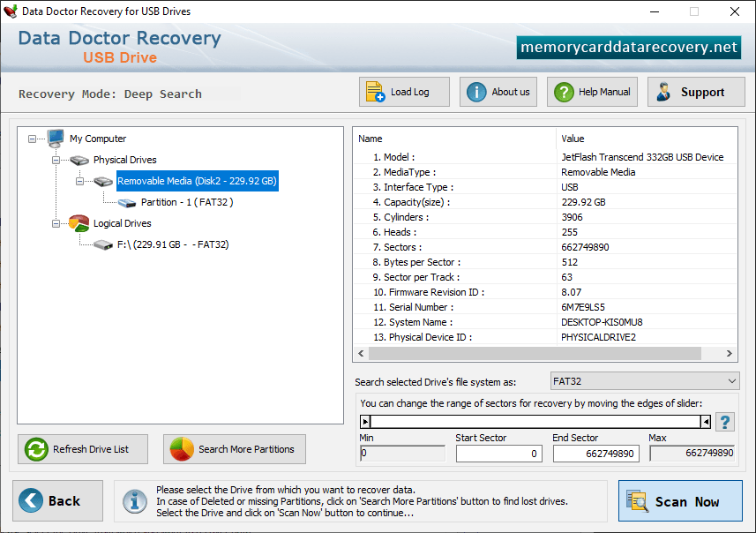Click the Physical Drives disk icon

point(79,160)
